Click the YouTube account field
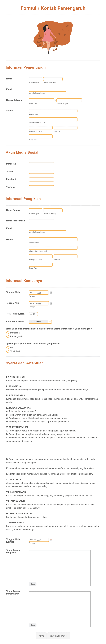Screen dimensions: 106x644 coord(41,187)
